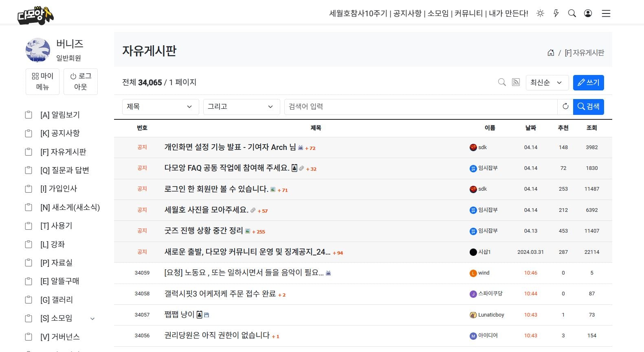The width and height of the screenshot is (644, 352).
Task: Open [L] 강좌 in the sidebar
Action: 53,244
